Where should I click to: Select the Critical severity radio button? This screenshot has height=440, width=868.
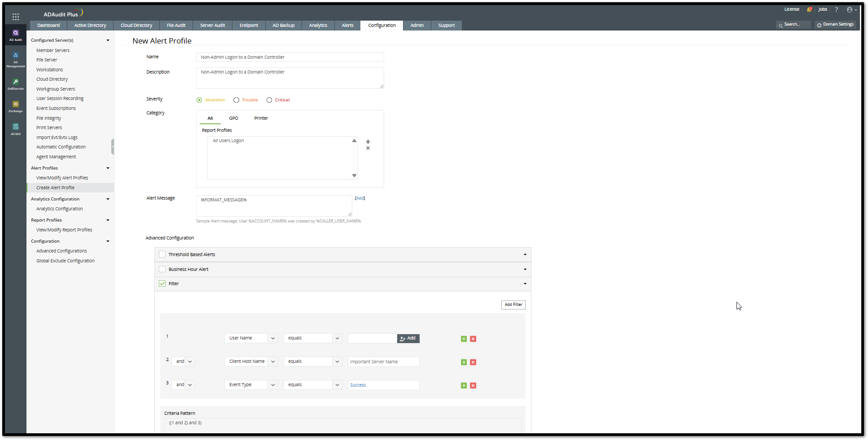point(269,100)
